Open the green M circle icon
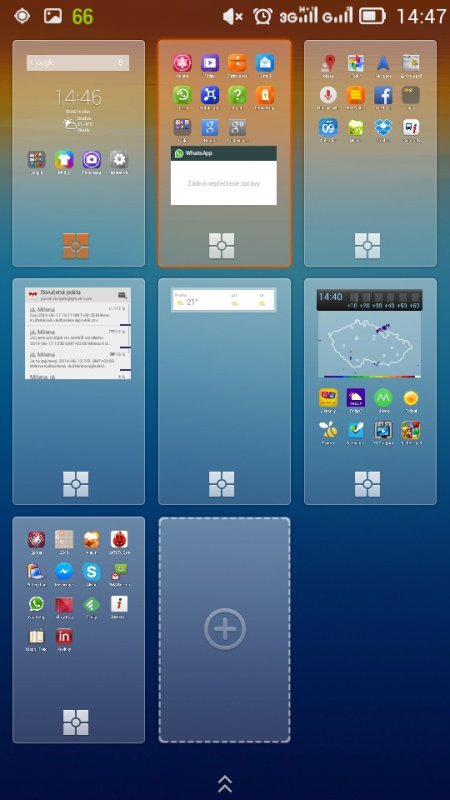The image size is (450, 800). pos(383,397)
